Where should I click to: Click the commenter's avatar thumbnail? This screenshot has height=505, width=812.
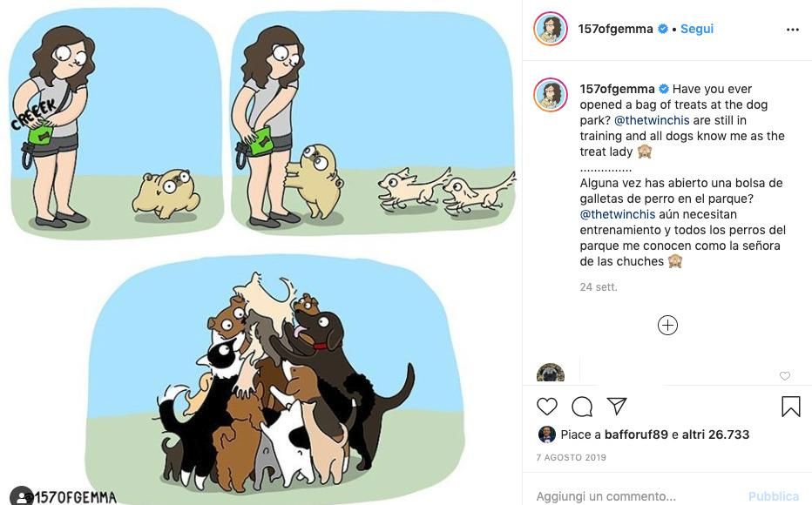pos(551,374)
